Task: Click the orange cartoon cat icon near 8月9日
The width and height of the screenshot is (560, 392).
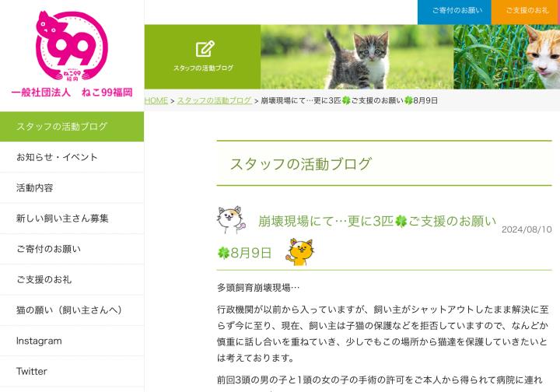Action: click(299, 252)
